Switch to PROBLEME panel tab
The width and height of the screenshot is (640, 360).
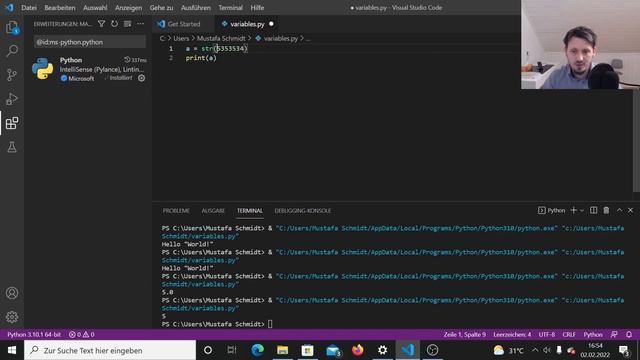tap(176, 211)
